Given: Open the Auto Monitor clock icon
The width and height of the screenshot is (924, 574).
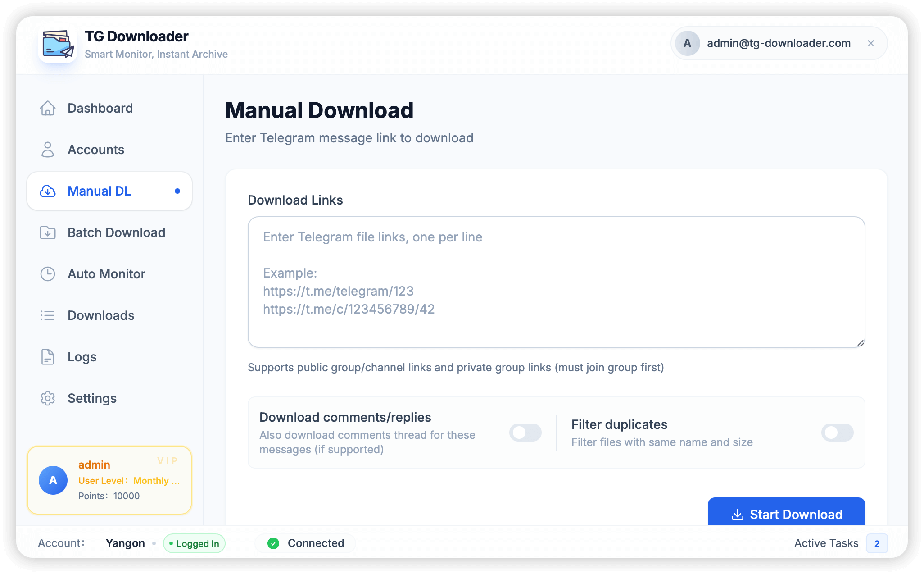Looking at the screenshot, I should click(x=47, y=274).
